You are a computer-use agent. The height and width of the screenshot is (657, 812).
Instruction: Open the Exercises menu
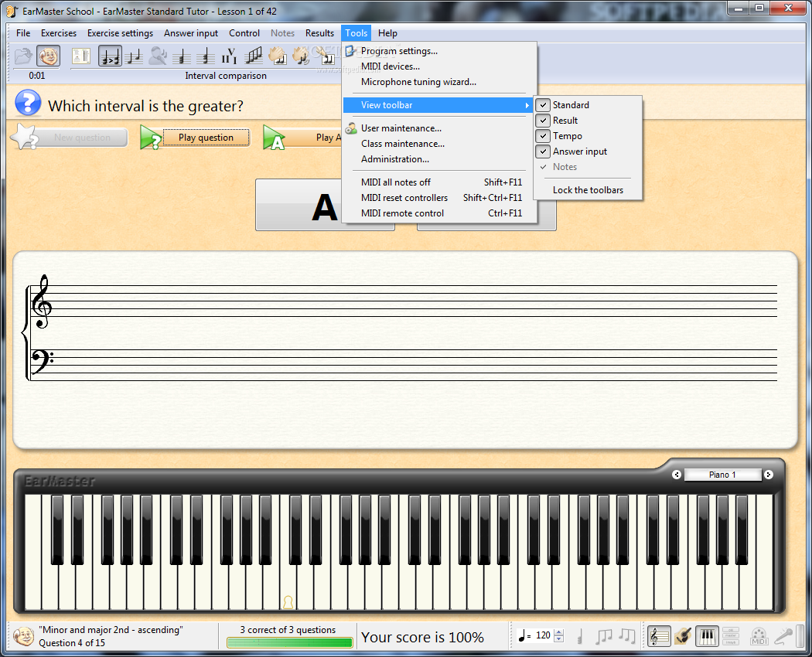point(59,33)
